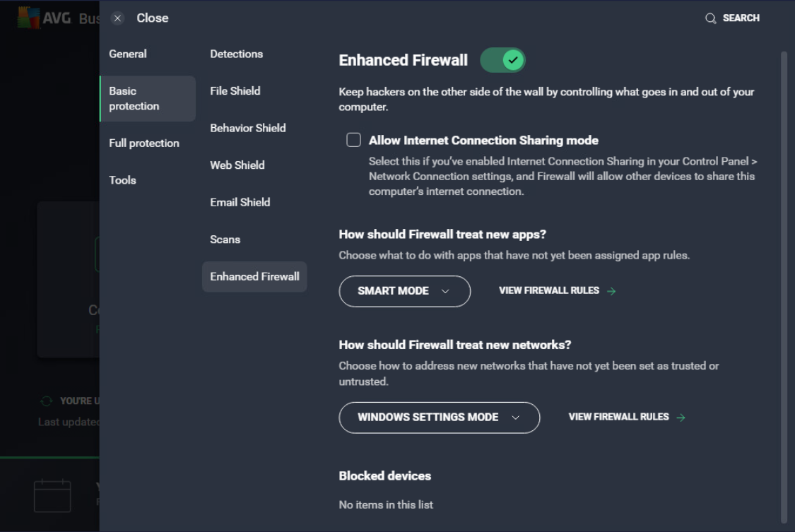Open Email Shield settings
The image size is (795, 532).
tap(240, 202)
